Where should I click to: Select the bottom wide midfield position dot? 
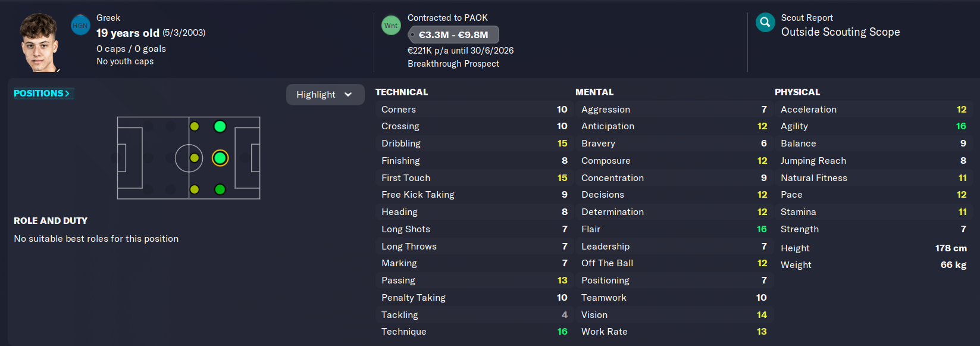(x=195, y=189)
